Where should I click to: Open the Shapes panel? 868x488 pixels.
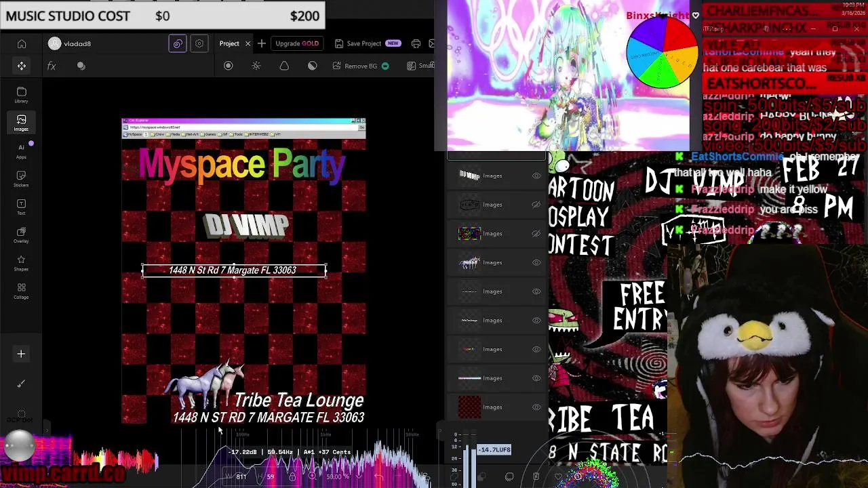(x=21, y=264)
